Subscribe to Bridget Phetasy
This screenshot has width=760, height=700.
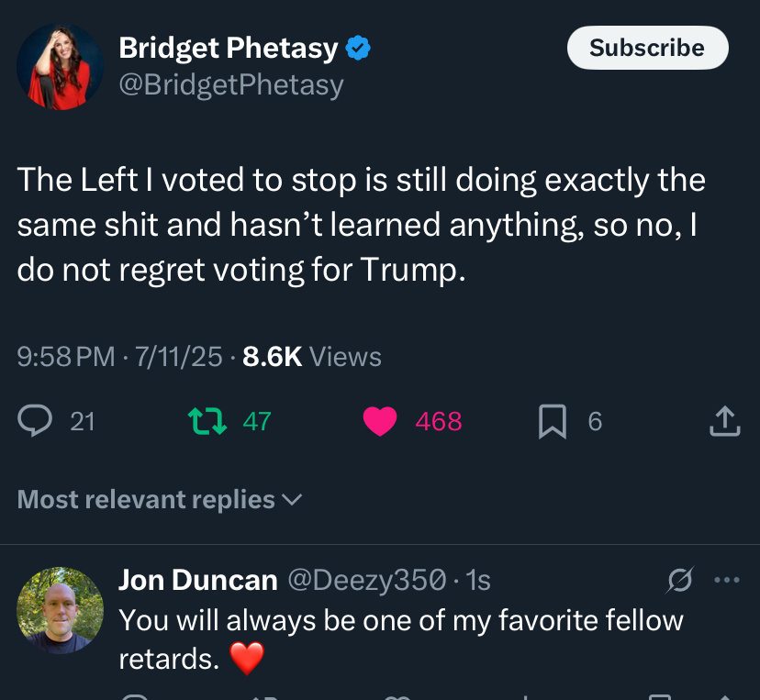pos(647,48)
